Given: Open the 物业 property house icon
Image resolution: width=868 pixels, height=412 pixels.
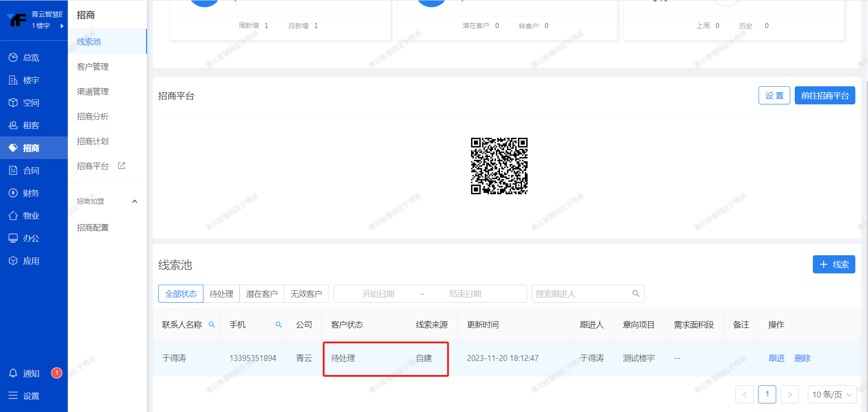Looking at the screenshot, I should [13, 215].
